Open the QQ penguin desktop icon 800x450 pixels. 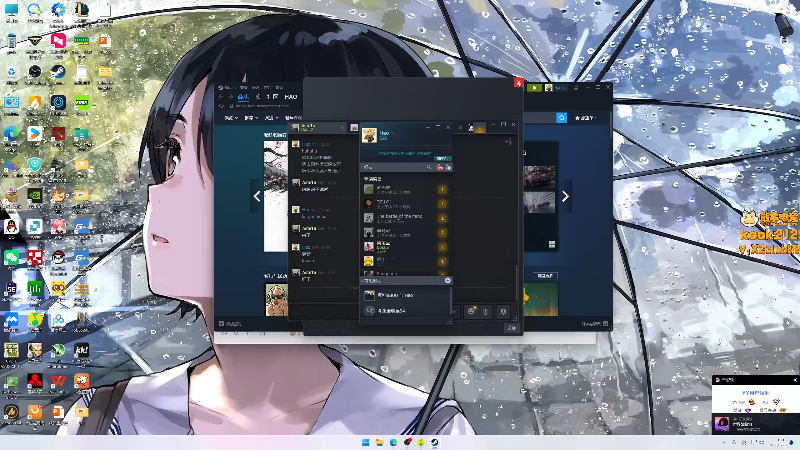pos(11,229)
